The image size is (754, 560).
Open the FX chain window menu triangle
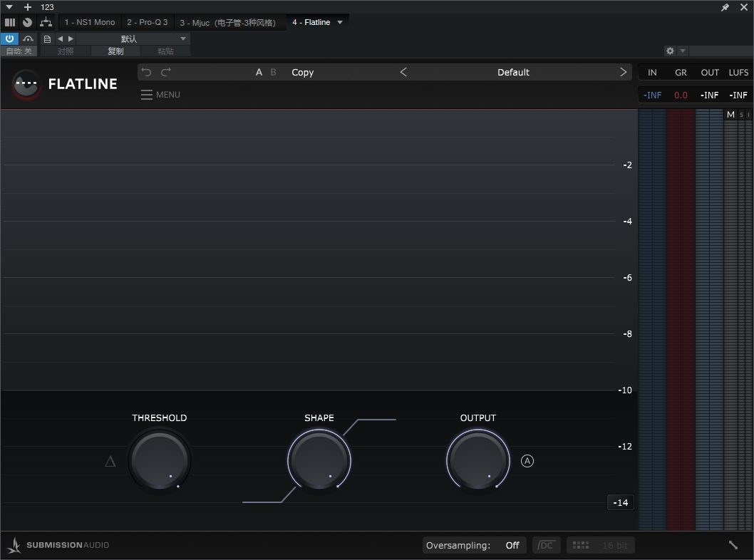pyautogui.click(x=9, y=6)
